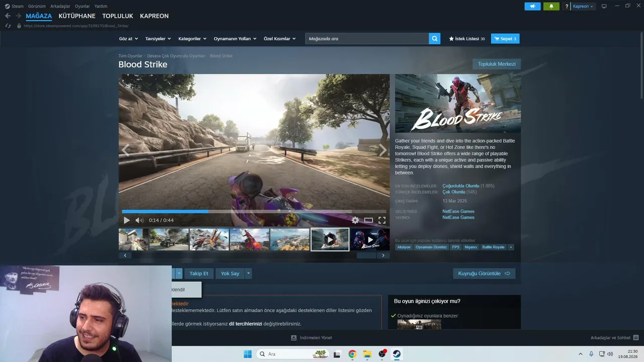Switch video to theater mode
The image size is (644, 362).
click(x=369, y=220)
